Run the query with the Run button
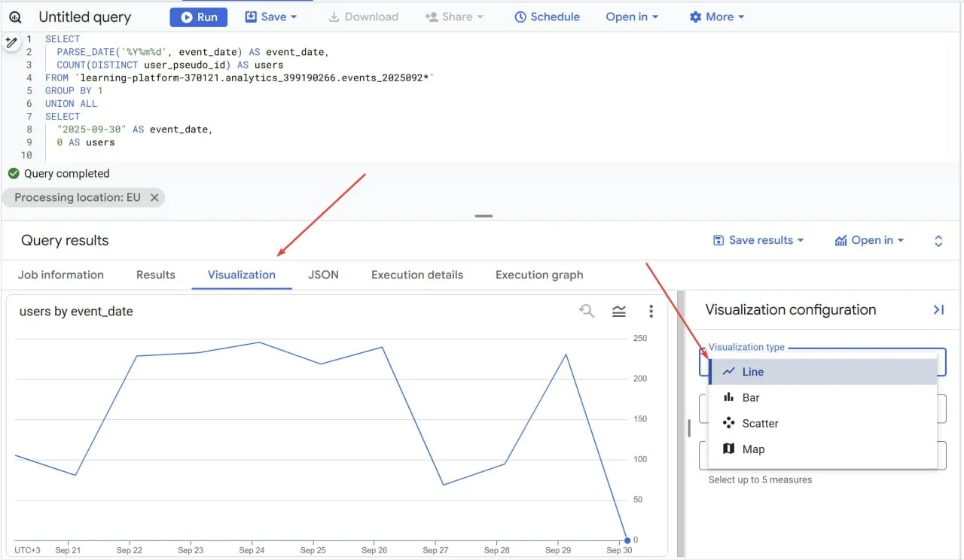The width and height of the screenshot is (964, 560). (199, 17)
